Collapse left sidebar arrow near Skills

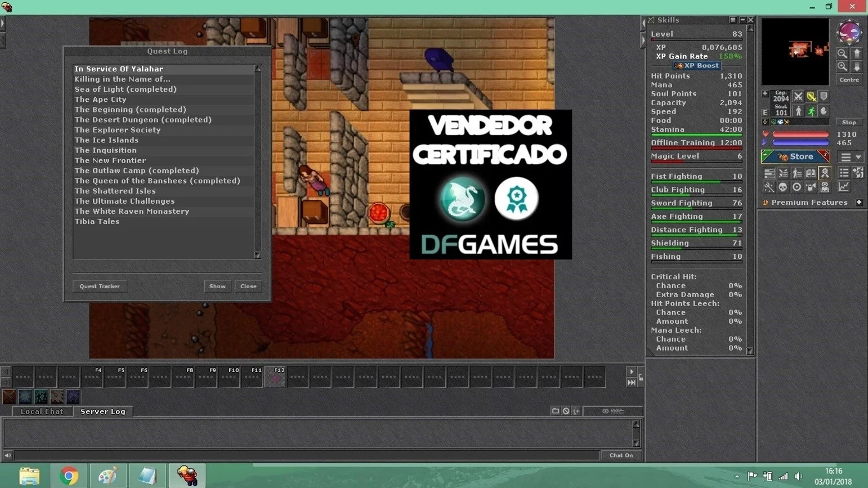(643, 23)
